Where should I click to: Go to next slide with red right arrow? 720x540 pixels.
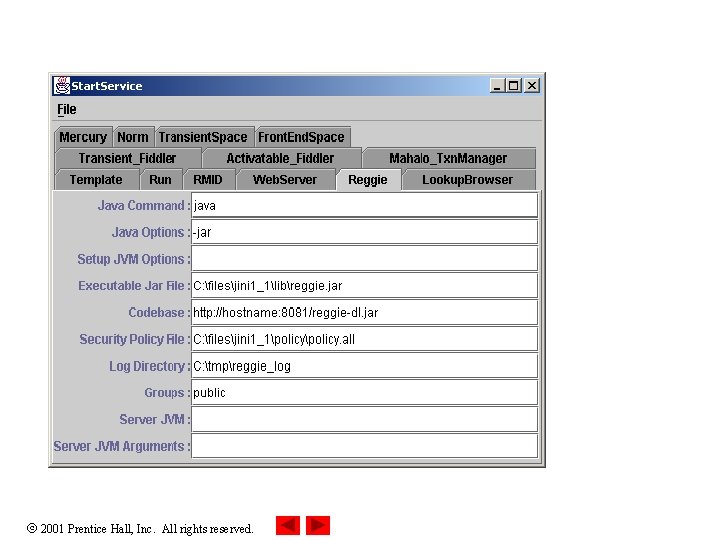point(318,525)
